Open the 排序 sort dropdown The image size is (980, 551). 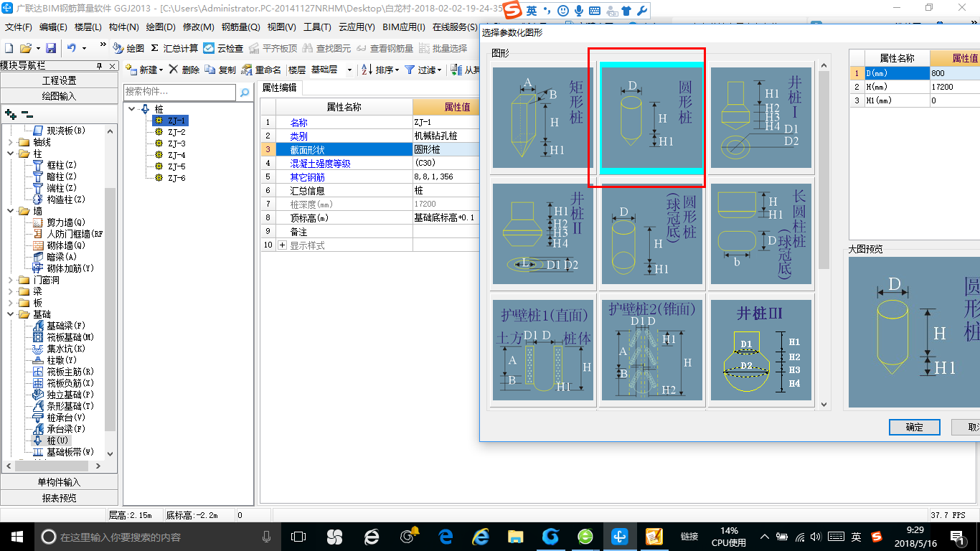380,70
